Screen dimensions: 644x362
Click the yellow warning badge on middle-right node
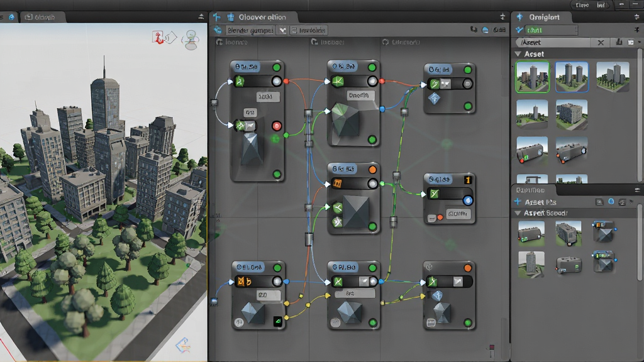pos(468,180)
